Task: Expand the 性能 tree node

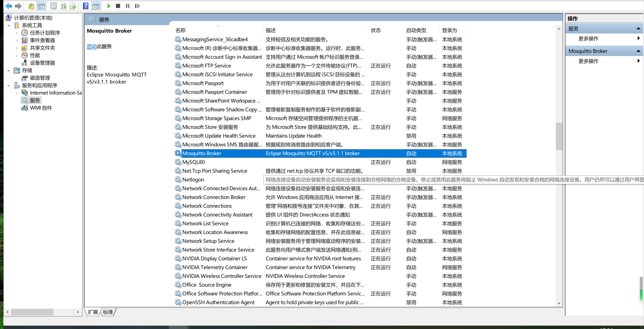Action: (17, 55)
